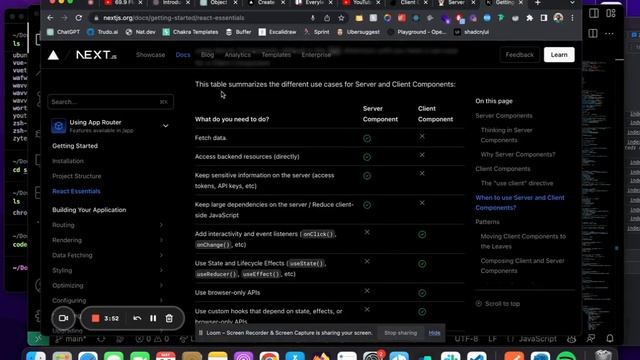Open Enterprise in the Next.js navbar

tap(316, 55)
